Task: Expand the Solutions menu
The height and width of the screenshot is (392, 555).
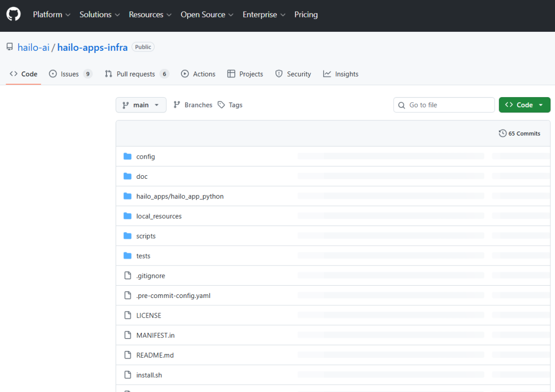Action: coord(100,14)
